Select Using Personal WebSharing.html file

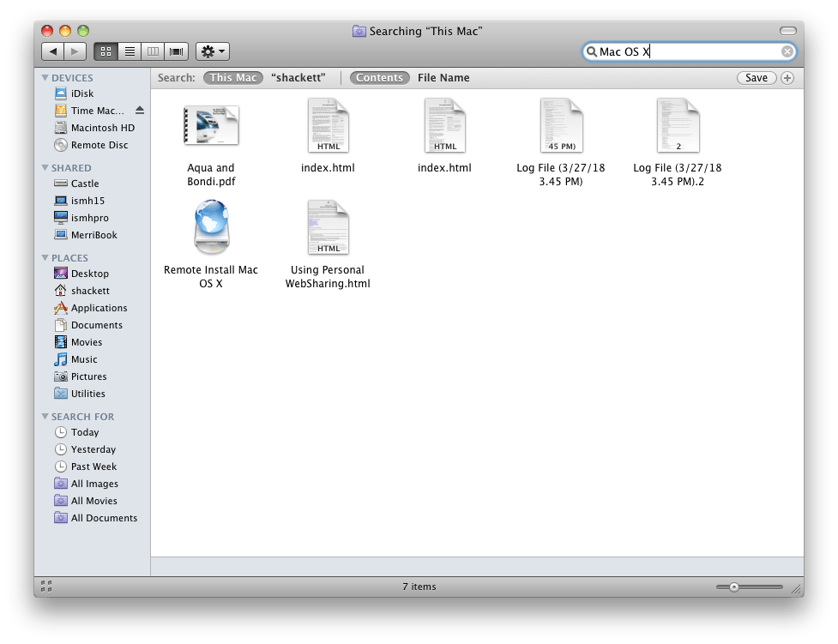(x=328, y=227)
